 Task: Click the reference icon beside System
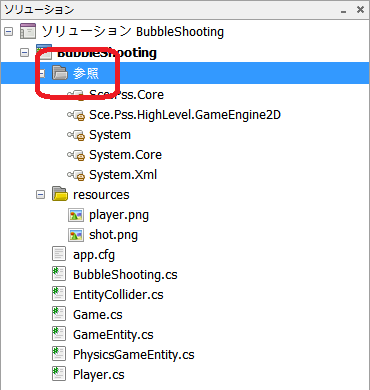coord(76,135)
